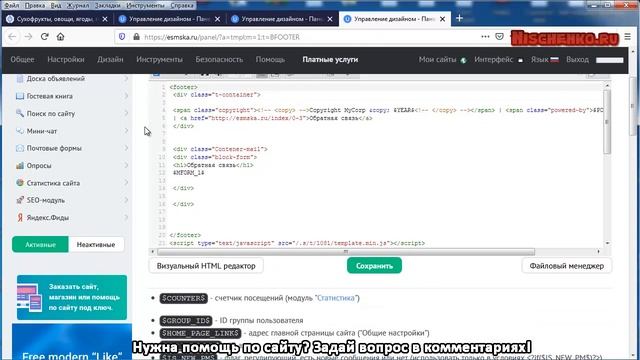Click the code editor horizontal scrollbar
640x360 pixels.
346,252
